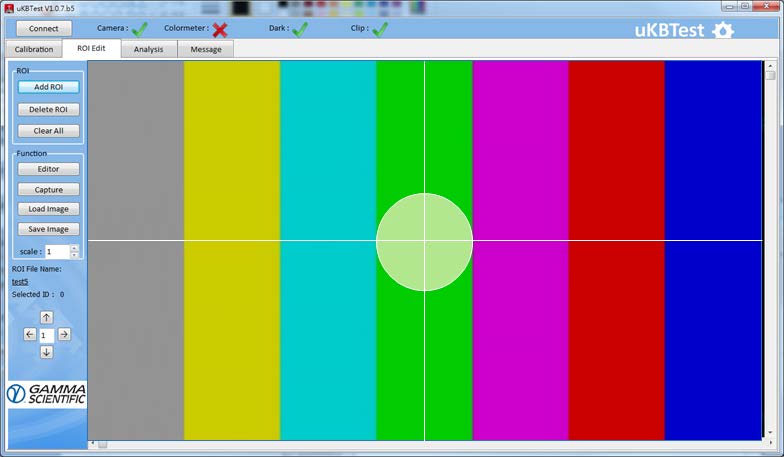This screenshot has height=457, width=784.
Task: Open the ROI Editor
Action: pyautogui.click(x=48, y=169)
